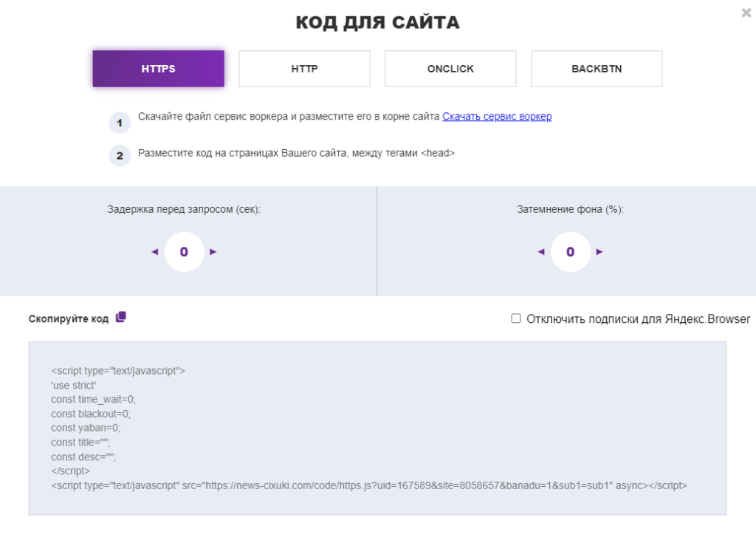The image size is (756, 546).
Task: Click the 'use strict' line in code box
Action: coord(74,386)
